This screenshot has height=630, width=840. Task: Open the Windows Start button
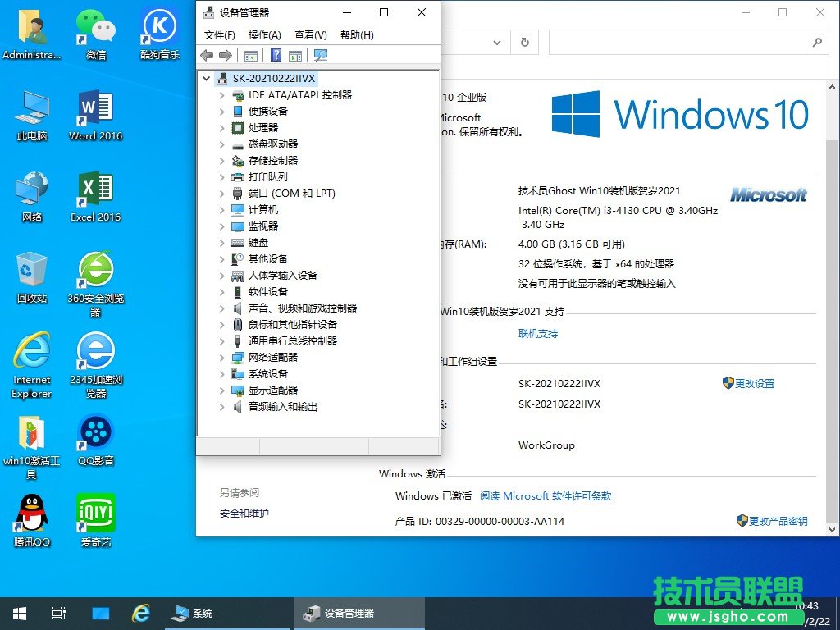(19, 613)
